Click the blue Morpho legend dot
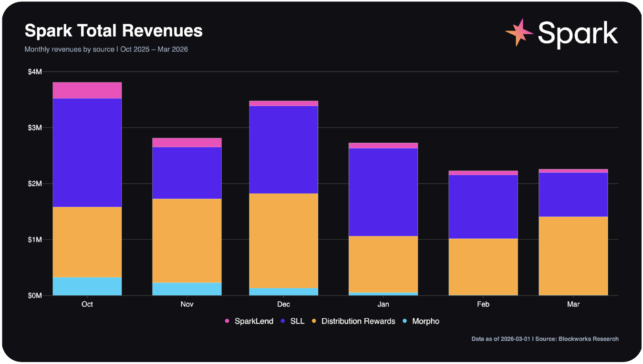Screen dimensions: 643x364 pyautogui.click(x=405, y=321)
